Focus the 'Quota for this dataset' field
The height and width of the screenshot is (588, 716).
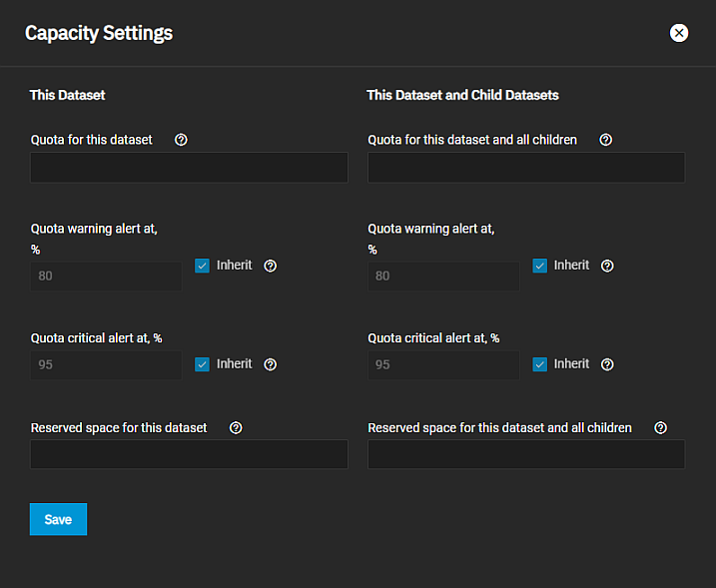tap(189, 168)
